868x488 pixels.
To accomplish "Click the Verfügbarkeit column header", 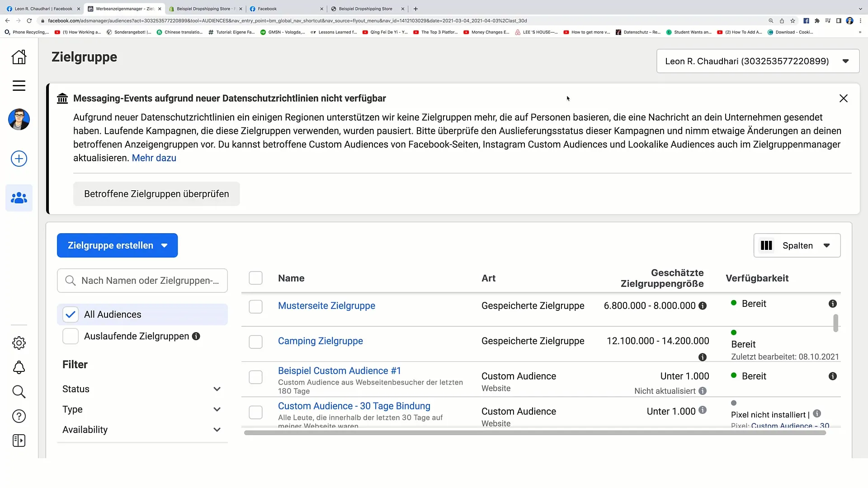I will point(757,278).
